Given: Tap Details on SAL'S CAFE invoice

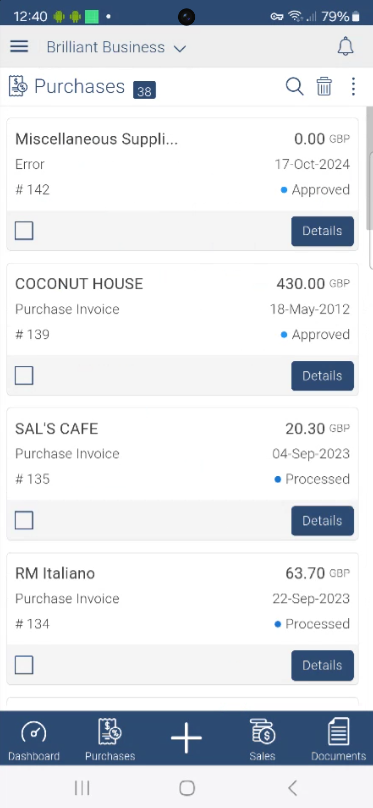Looking at the screenshot, I should 323,520.
